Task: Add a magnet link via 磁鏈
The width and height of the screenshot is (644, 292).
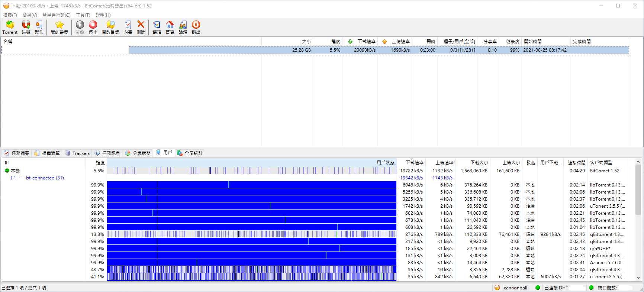Action: pos(26,27)
